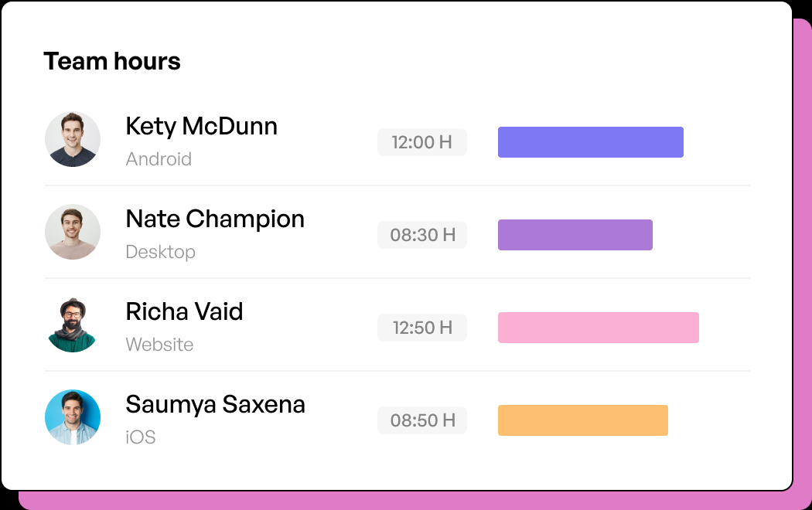Click the Team hours heading
812x510 pixels.
pyautogui.click(x=112, y=61)
